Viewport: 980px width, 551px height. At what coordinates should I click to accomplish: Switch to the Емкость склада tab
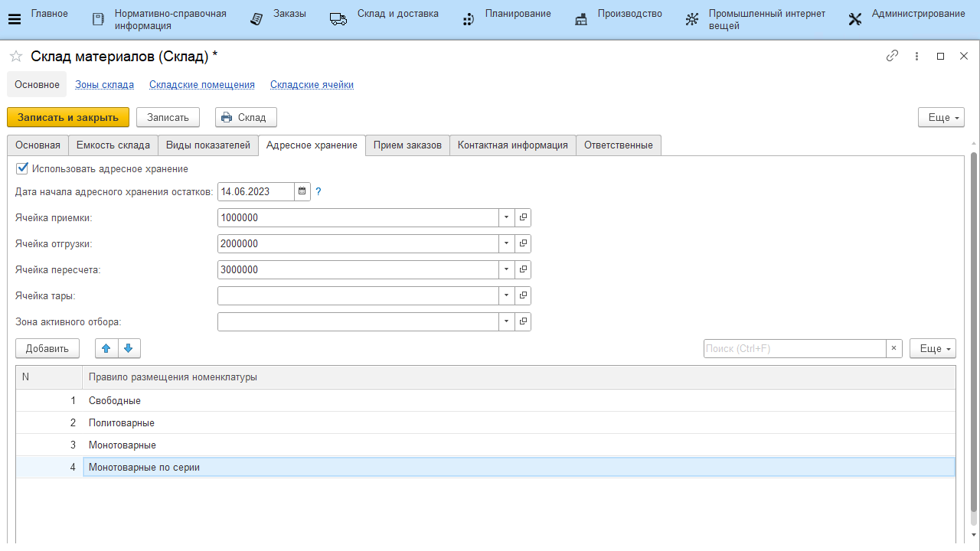(113, 145)
